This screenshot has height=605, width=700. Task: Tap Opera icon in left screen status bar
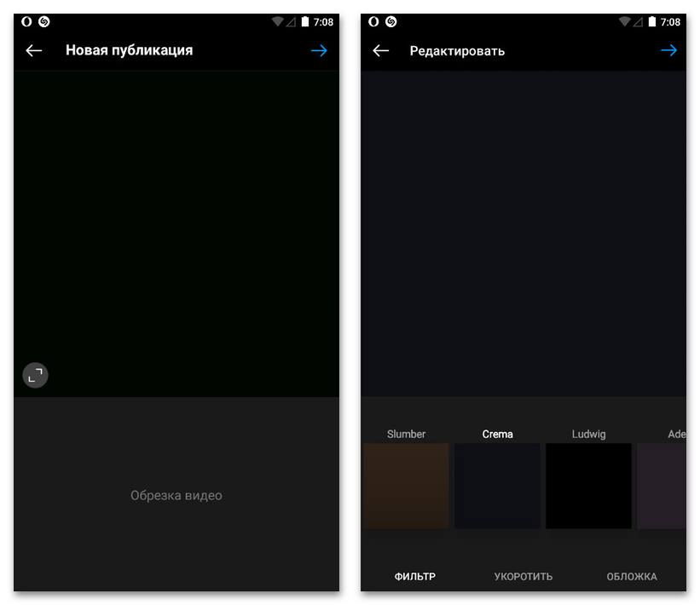(27, 21)
